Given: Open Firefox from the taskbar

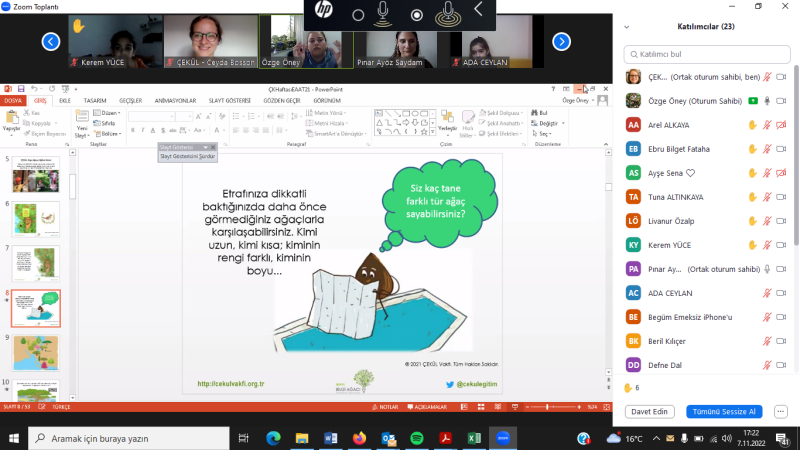Looking at the screenshot, I should (359, 438).
